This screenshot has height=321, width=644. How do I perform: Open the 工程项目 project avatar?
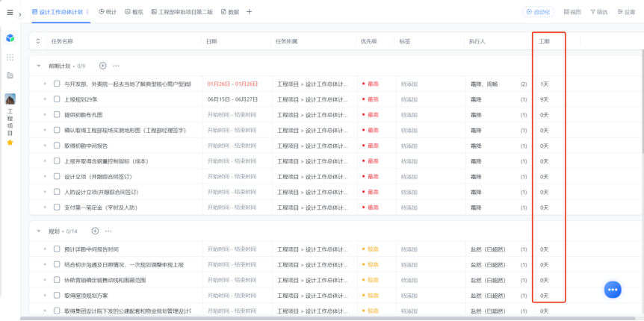[10, 99]
